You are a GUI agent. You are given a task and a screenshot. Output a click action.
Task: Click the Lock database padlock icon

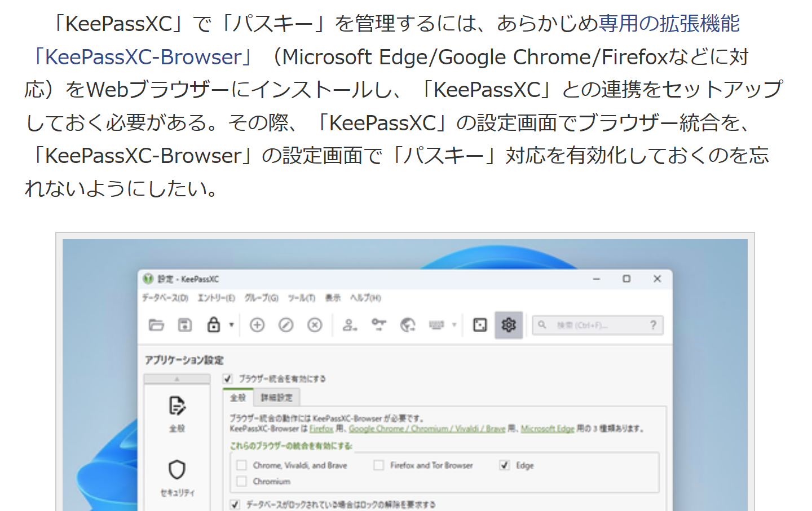(214, 325)
